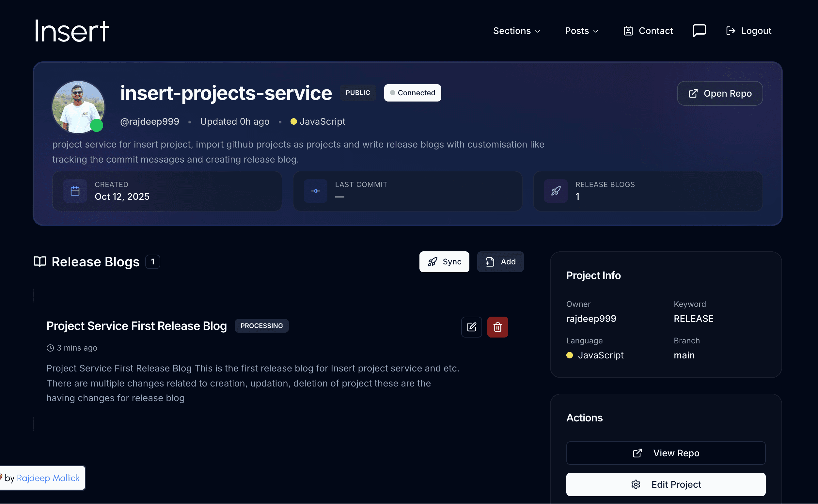The width and height of the screenshot is (818, 504).
Task: Click the Sync button
Action: tap(444, 262)
